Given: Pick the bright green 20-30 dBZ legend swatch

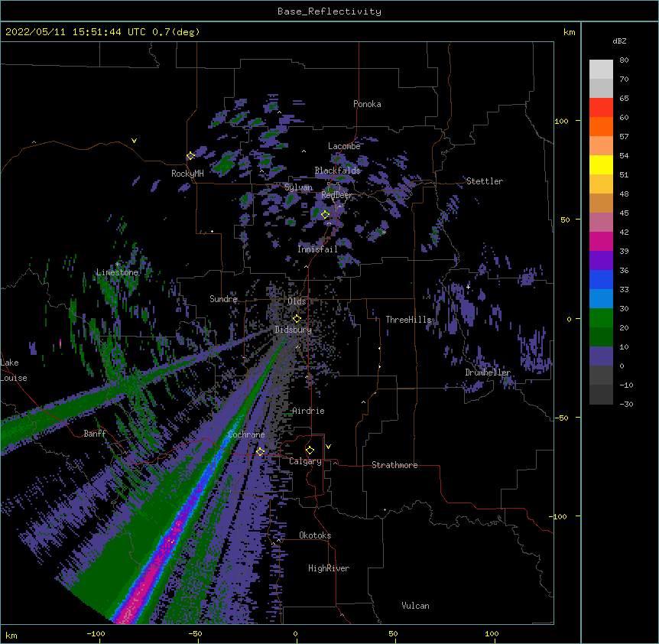Looking at the screenshot, I should 601,318.
